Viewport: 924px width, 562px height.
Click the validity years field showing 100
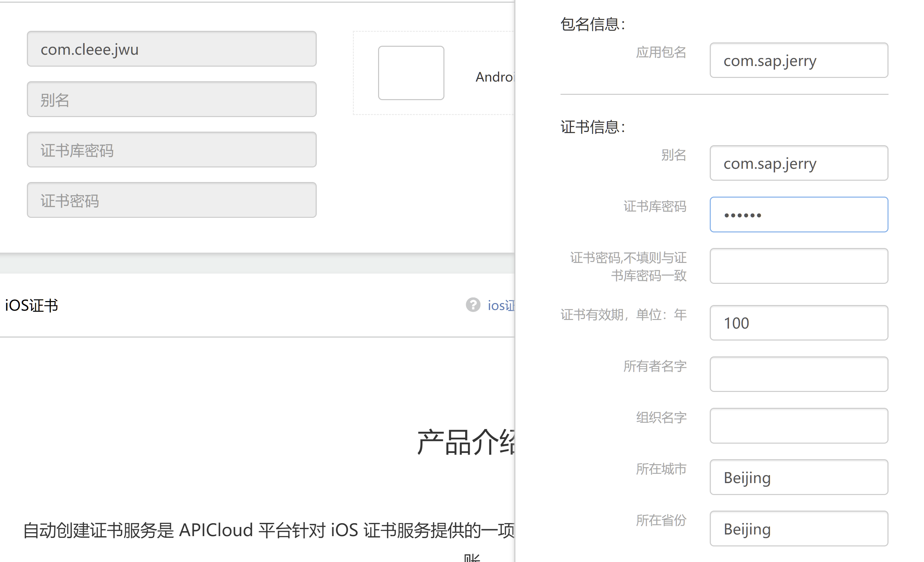(x=798, y=323)
